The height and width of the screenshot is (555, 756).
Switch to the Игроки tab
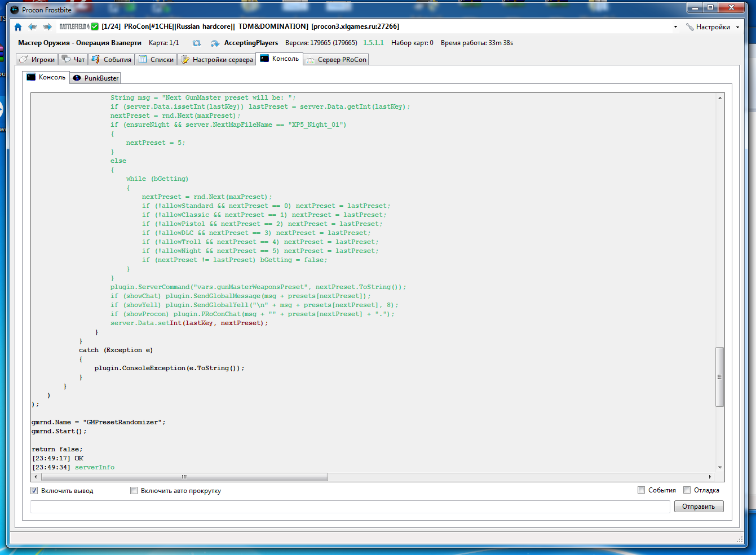pyautogui.click(x=38, y=60)
